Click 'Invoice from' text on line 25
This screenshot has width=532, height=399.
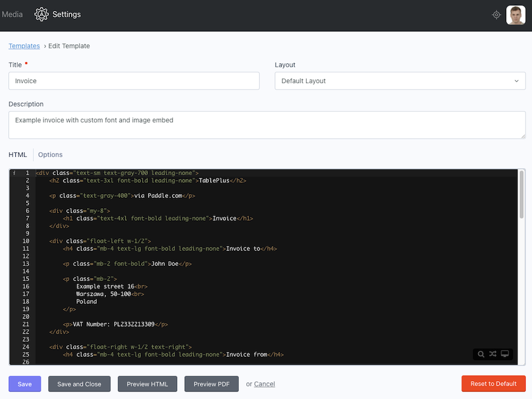(247, 355)
